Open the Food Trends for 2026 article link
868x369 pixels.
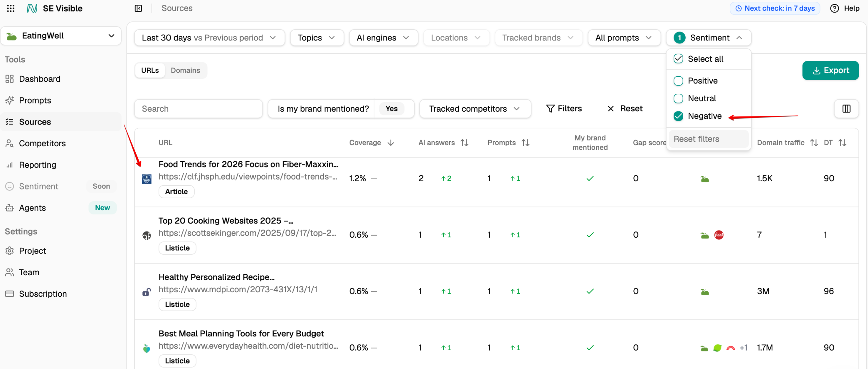[x=249, y=164]
